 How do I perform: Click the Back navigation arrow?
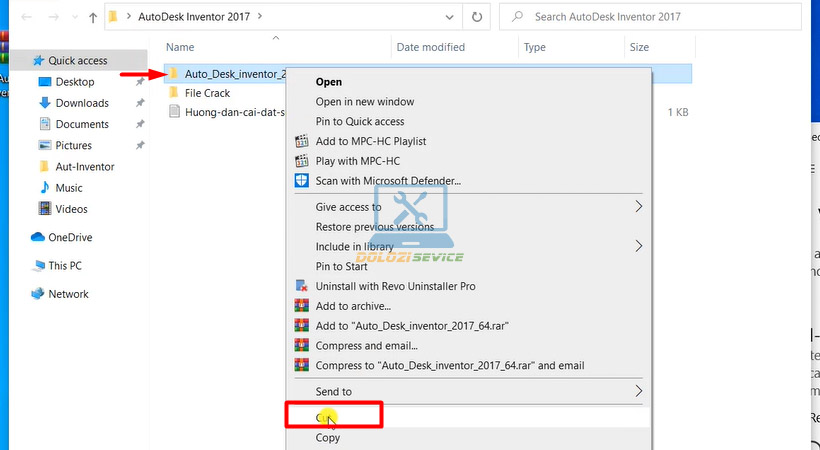[26, 17]
